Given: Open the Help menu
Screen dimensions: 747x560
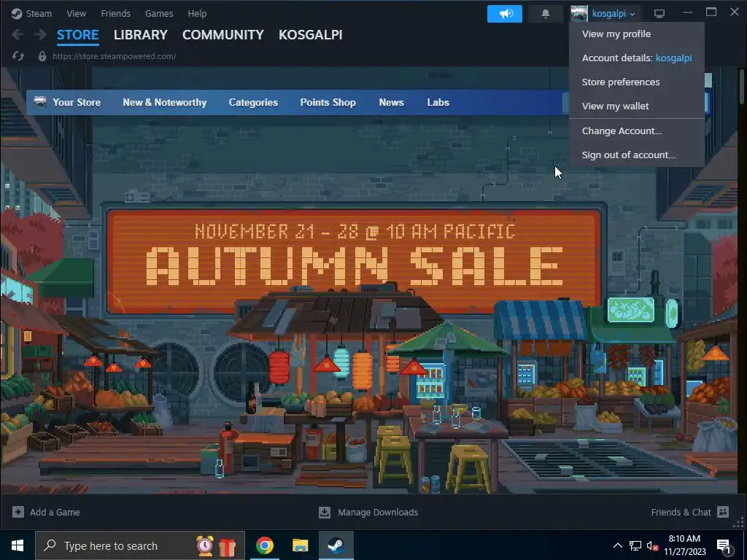Looking at the screenshot, I should pyautogui.click(x=197, y=13).
